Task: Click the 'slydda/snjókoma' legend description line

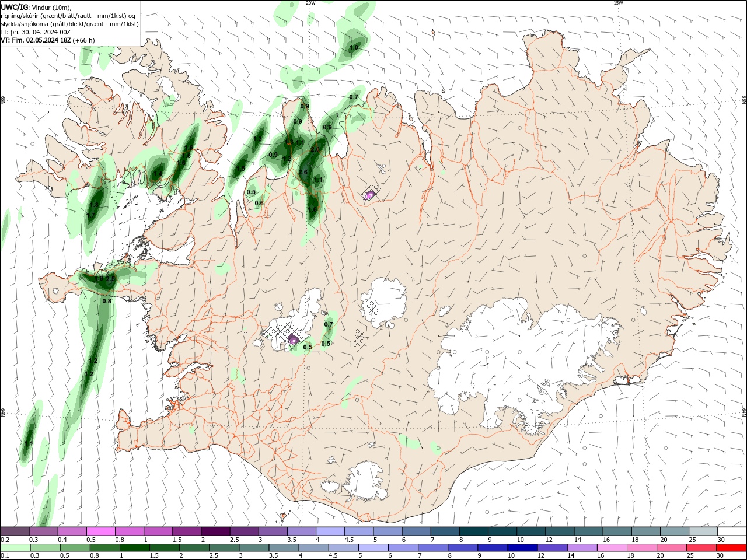Action: [69, 24]
